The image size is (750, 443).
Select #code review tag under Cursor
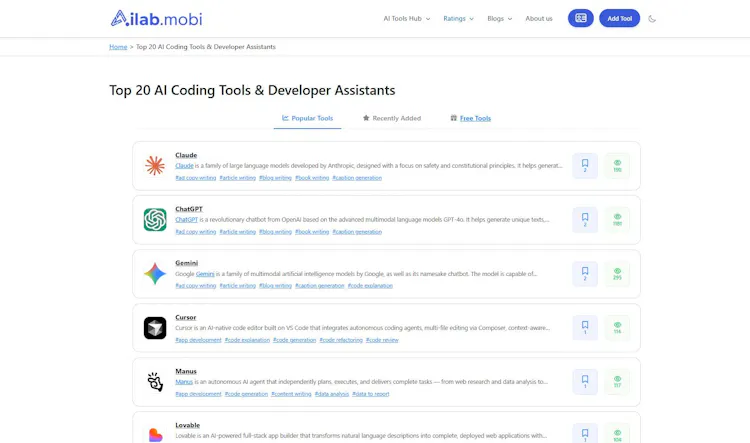pos(382,340)
